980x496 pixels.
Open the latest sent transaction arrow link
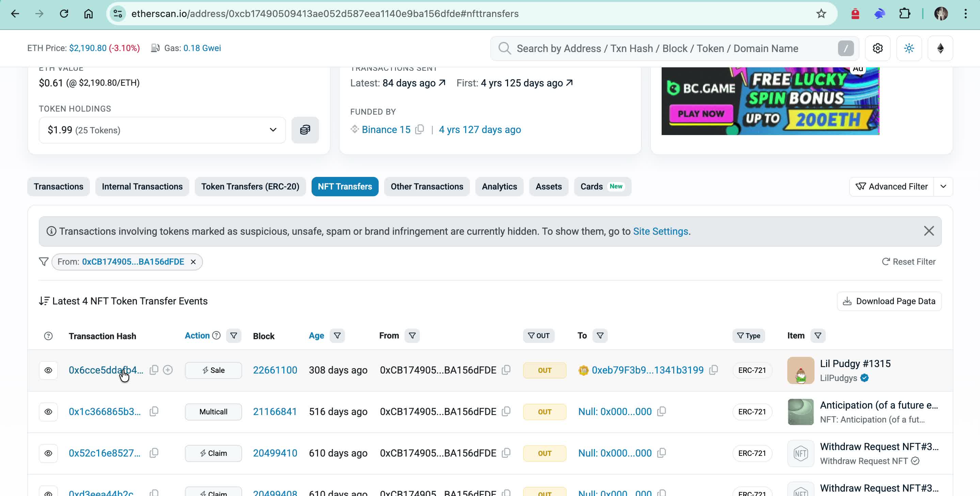point(442,82)
